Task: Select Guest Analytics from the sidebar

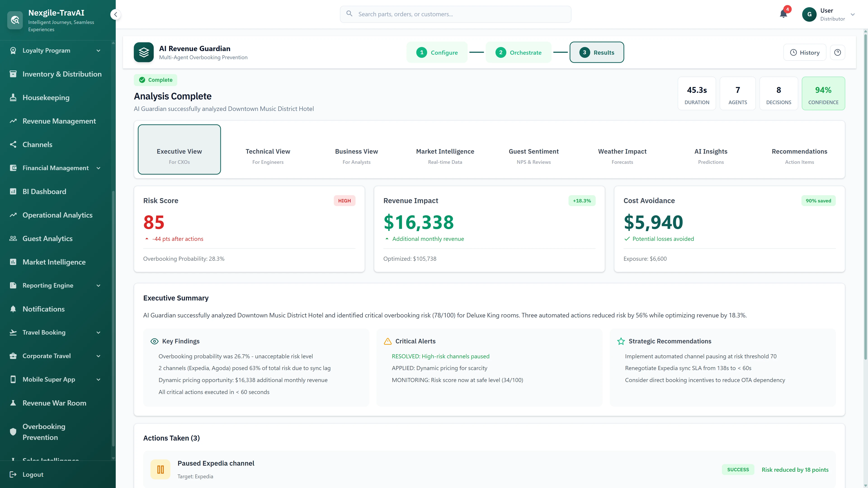Action: point(47,238)
